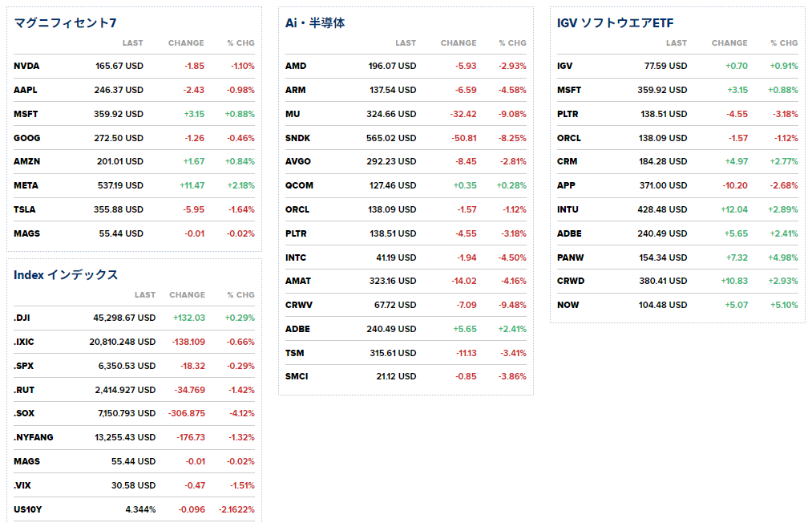Select the .SPX index ticker
This screenshot has height=523, width=812.
coord(24,366)
